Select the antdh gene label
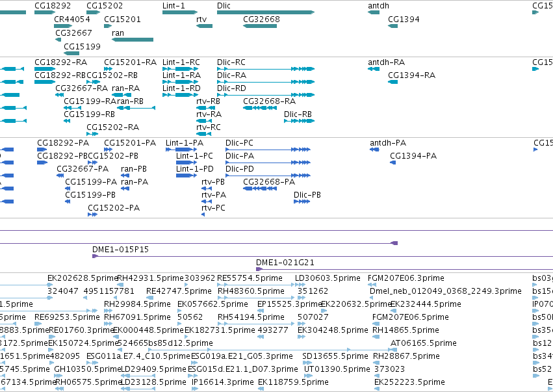Screen dimensions: 553x392 (378, 6)
